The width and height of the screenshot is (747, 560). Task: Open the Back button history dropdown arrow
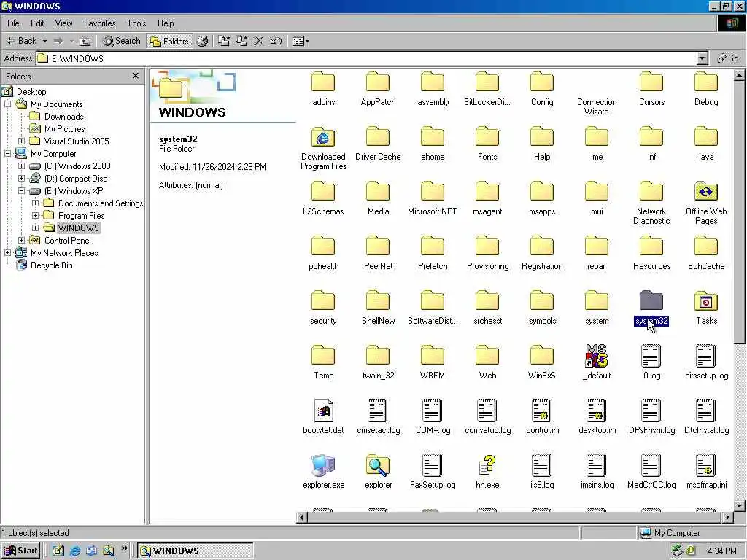pyautogui.click(x=44, y=41)
